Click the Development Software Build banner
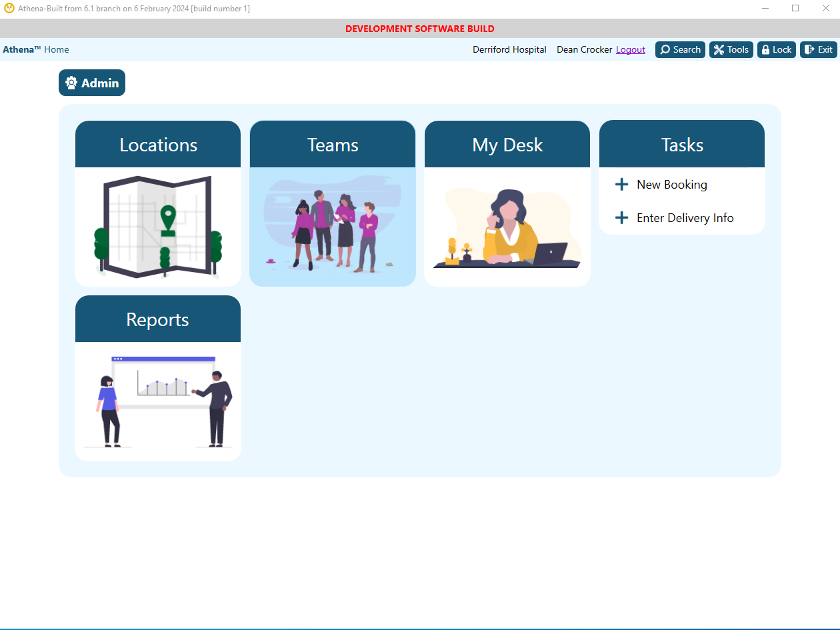 coord(420,29)
